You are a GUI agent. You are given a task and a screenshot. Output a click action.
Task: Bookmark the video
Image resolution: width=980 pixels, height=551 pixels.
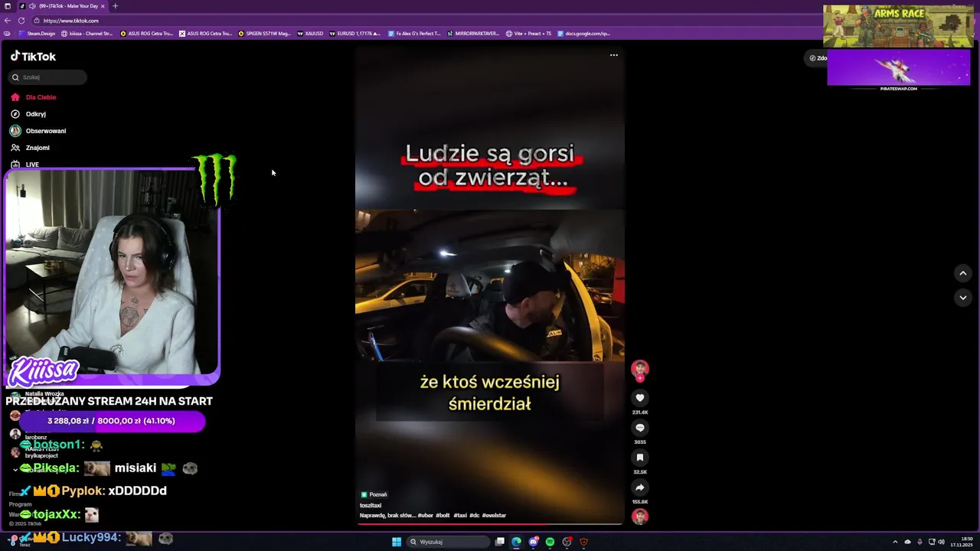(640, 458)
